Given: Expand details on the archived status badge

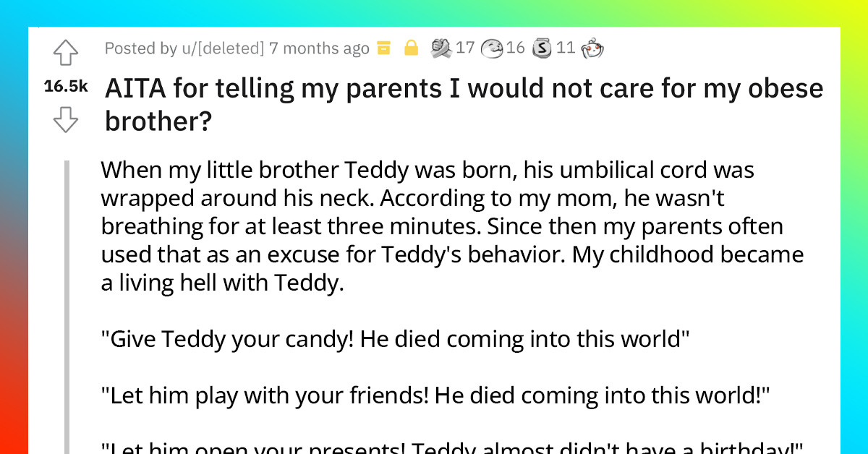Looking at the screenshot, I should [x=384, y=48].
